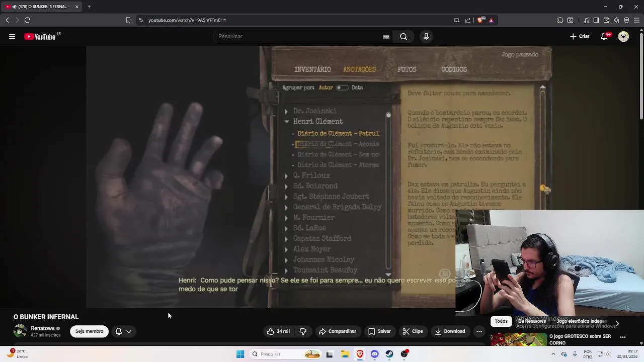
Task: Open the Renatows channel avatar
Action: [x=20, y=331]
